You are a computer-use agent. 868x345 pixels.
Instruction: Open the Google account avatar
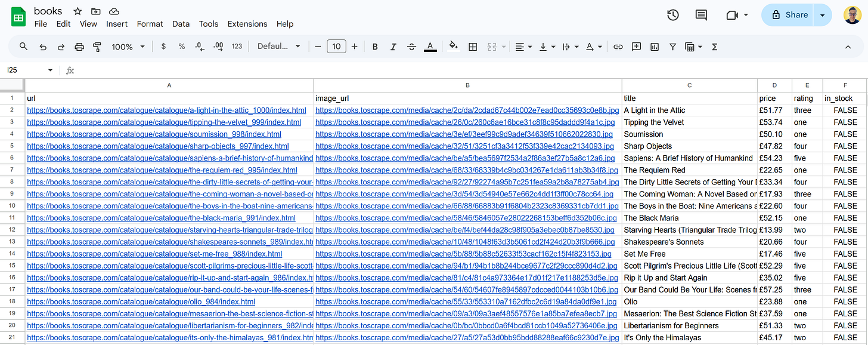[x=852, y=15]
